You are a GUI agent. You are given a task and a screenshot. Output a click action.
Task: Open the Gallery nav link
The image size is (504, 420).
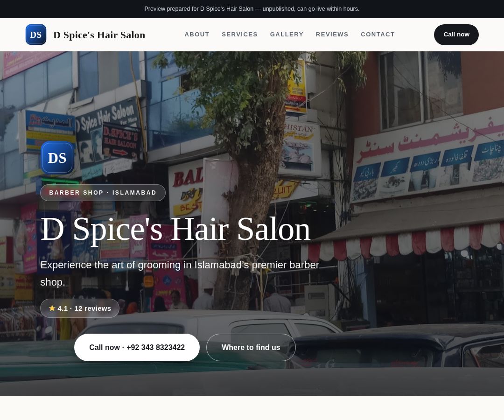click(287, 35)
